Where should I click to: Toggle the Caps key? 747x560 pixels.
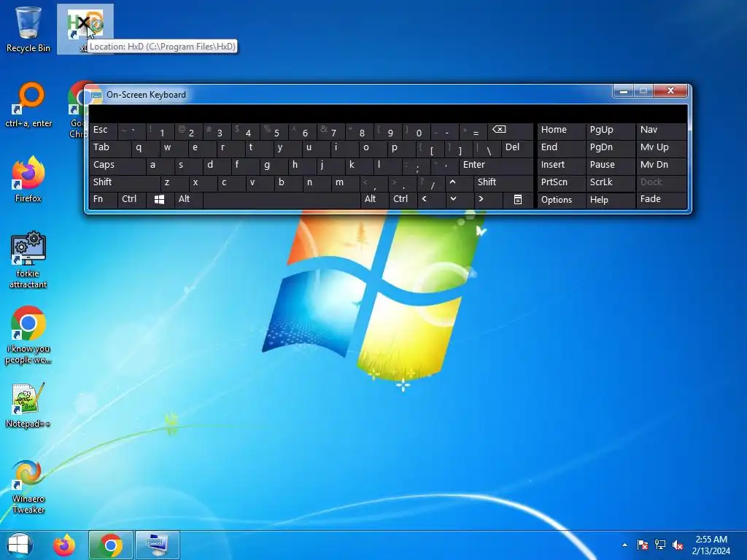(117, 166)
